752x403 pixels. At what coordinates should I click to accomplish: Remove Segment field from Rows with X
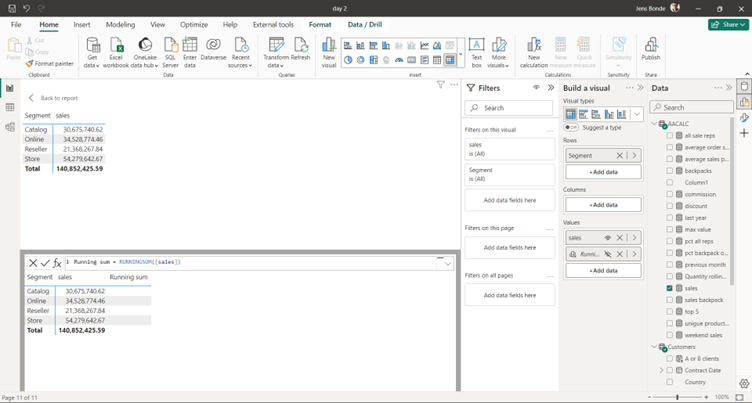click(x=620, y=156)
